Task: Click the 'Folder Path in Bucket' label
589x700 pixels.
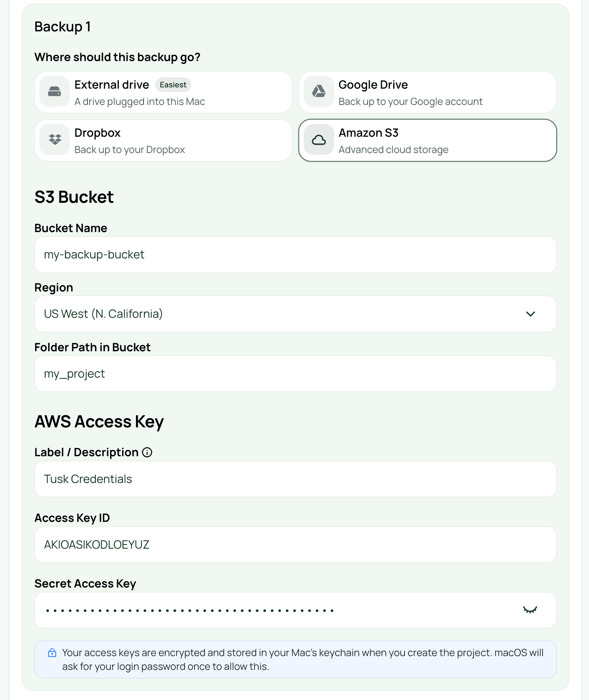Action: click(92, 347)
